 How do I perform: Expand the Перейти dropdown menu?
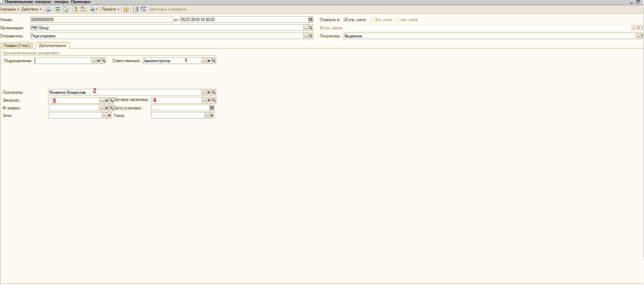(110, 10)
